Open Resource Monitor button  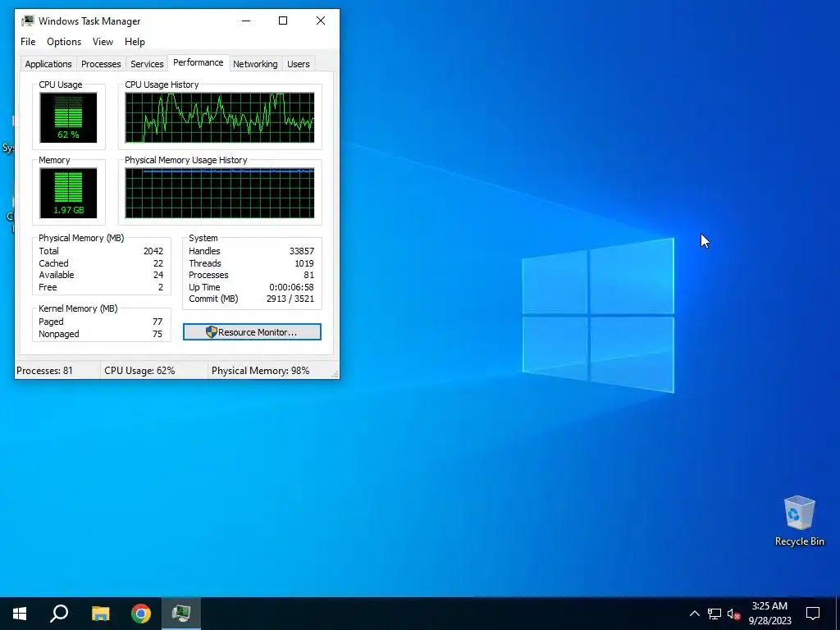[x=252, y=332]
